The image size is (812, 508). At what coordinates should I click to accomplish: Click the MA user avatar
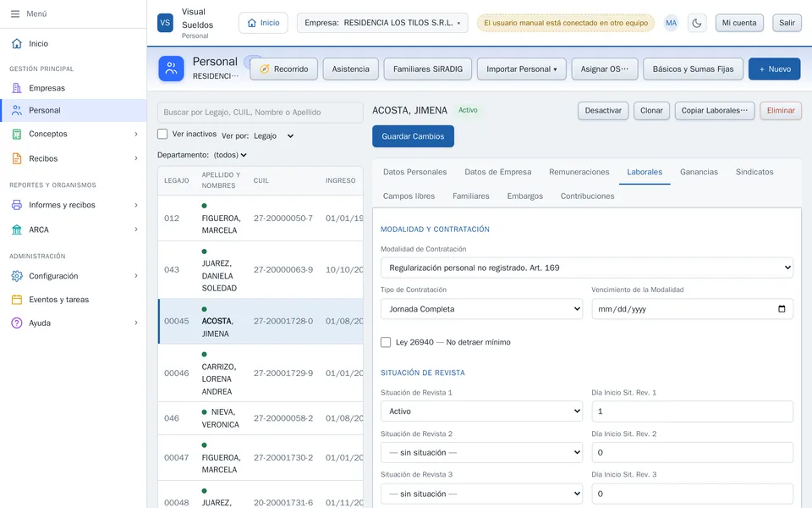[671, 23]
